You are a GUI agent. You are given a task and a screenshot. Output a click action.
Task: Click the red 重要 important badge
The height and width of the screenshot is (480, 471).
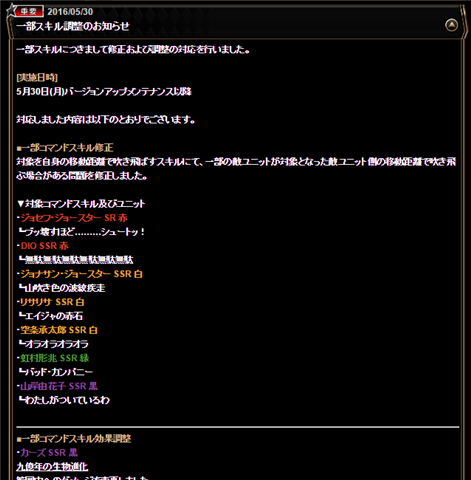29,11
